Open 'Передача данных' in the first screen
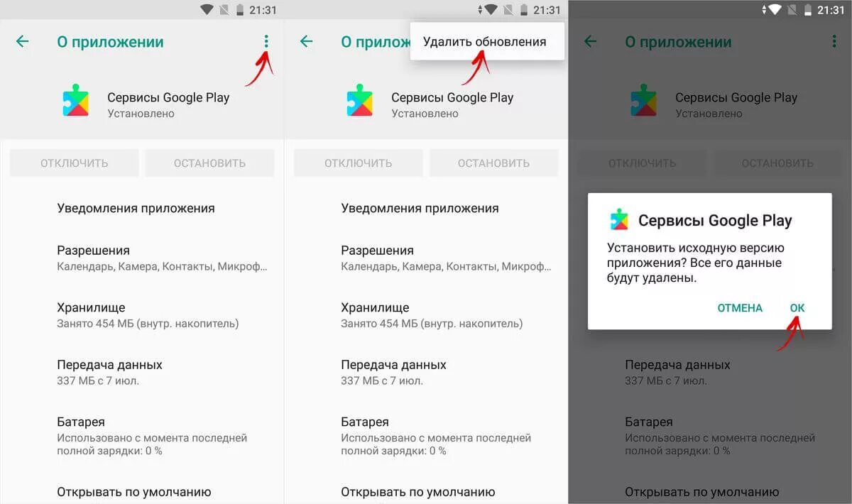The height and width of the screenshot is (504, 852). (142, 372)
